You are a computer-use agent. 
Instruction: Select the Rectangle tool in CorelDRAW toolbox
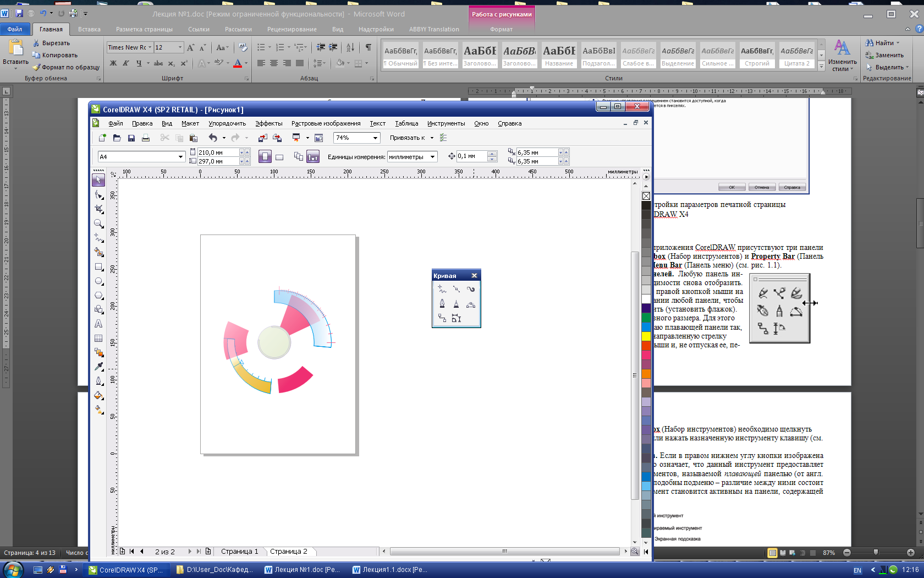[98, 267]
